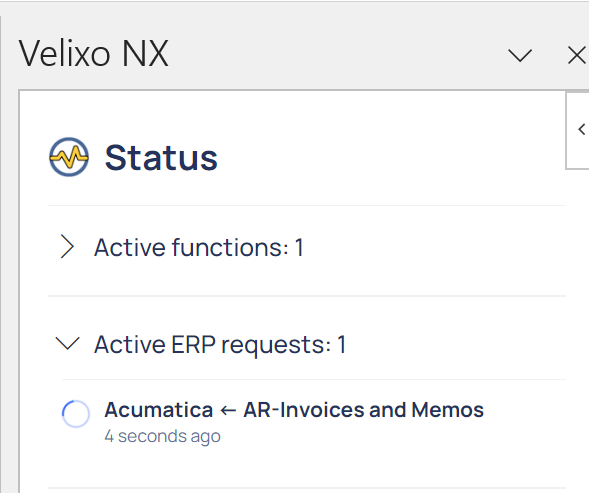
Task: Collapse the Active ERP requests chevron
Action: click(67, 343)
